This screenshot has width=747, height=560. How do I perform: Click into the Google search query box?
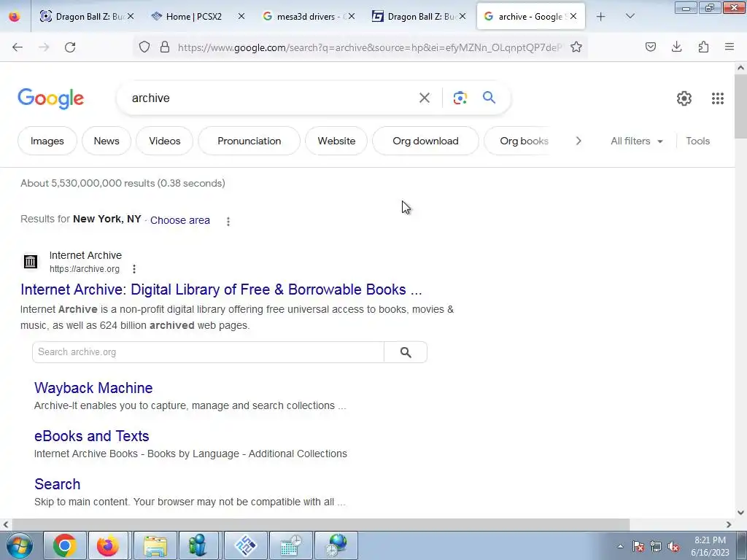[271, 98]
